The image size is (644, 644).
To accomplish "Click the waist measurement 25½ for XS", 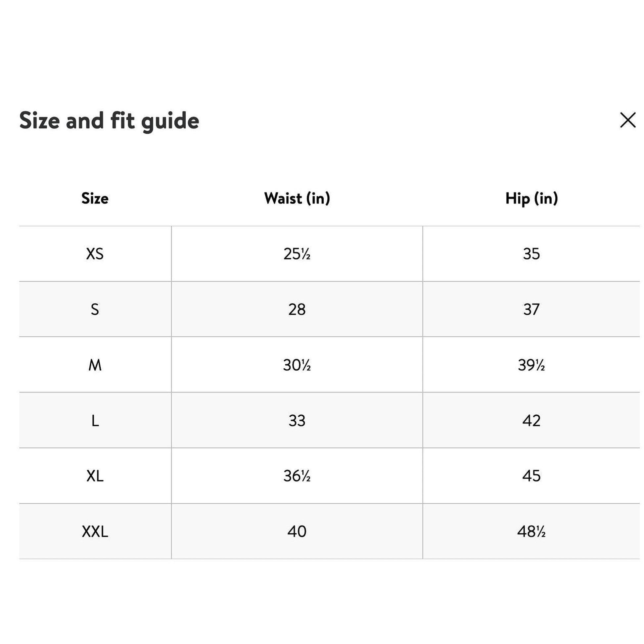I will point(298,254).
